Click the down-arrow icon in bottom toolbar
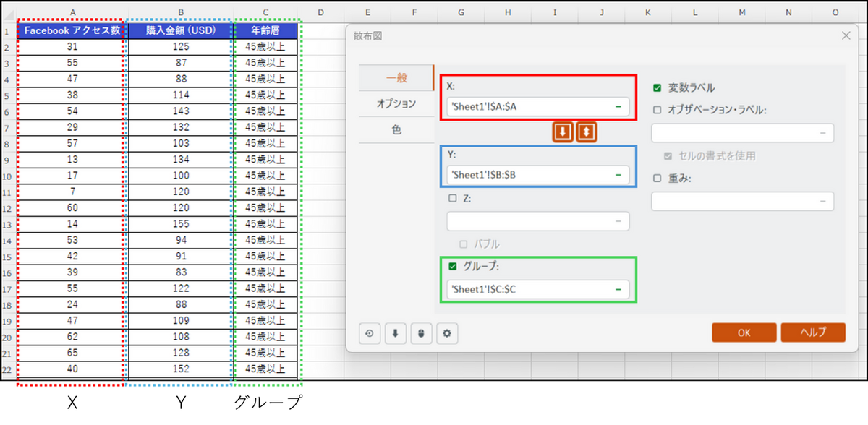This screenshot has height=425, width=868. (x=395, y=333)
